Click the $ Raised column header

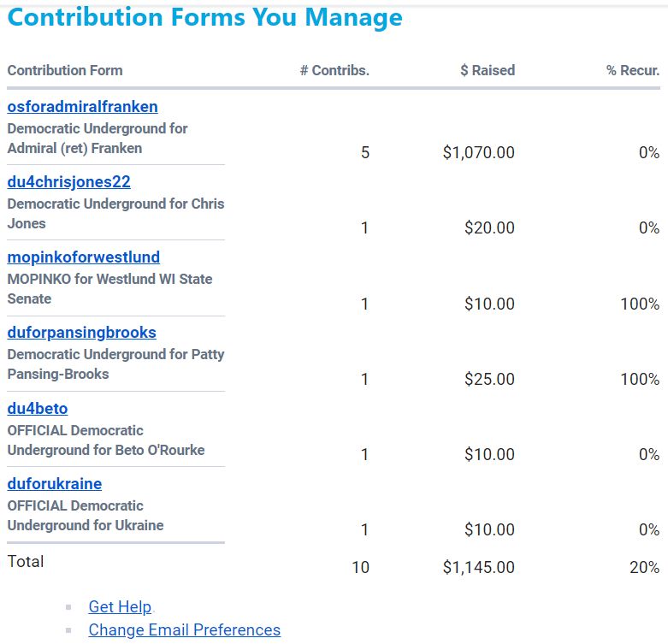click(488, 71)
